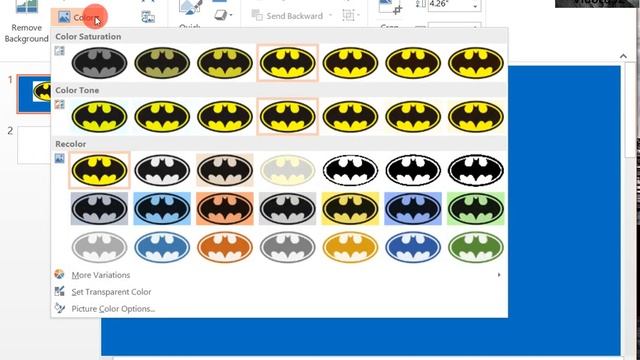Choose the third Color Tone preset
The width and height of the screenshot is (640, 360).
click(224, 117)
